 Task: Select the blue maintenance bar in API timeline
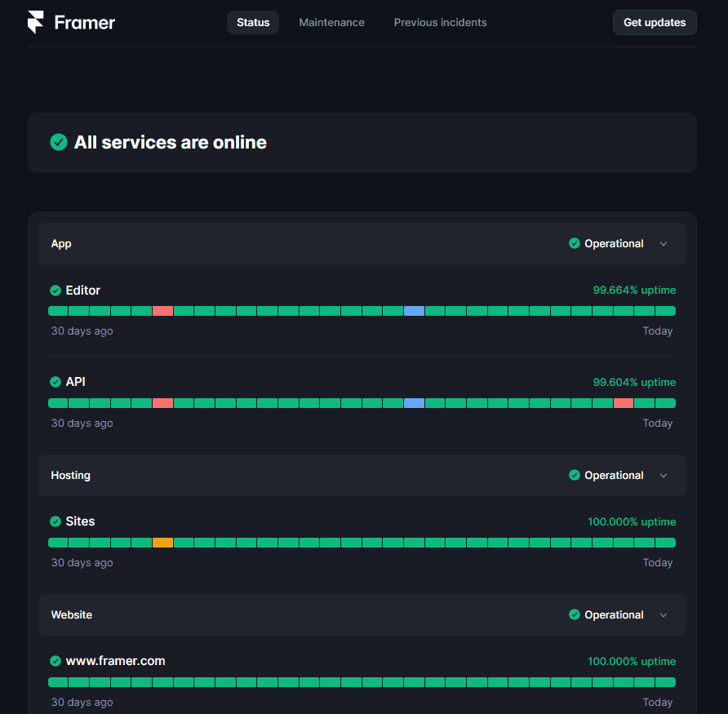pos(414,403)
